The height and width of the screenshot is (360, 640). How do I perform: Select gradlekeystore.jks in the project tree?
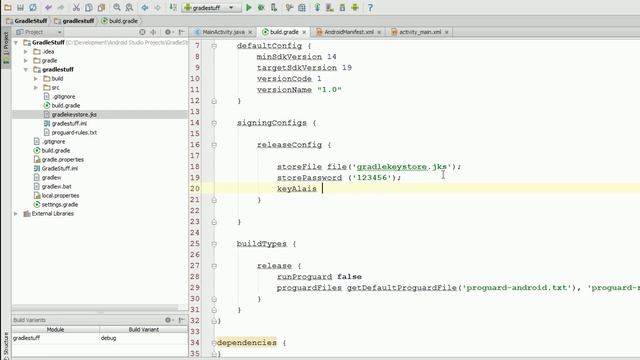point(74,115)
